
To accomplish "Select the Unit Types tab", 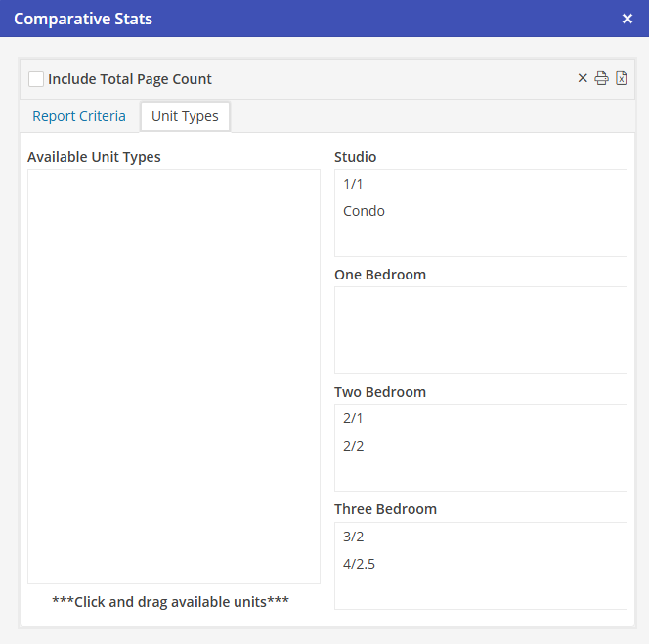I will pyautogui.click(x=185, y=116).
